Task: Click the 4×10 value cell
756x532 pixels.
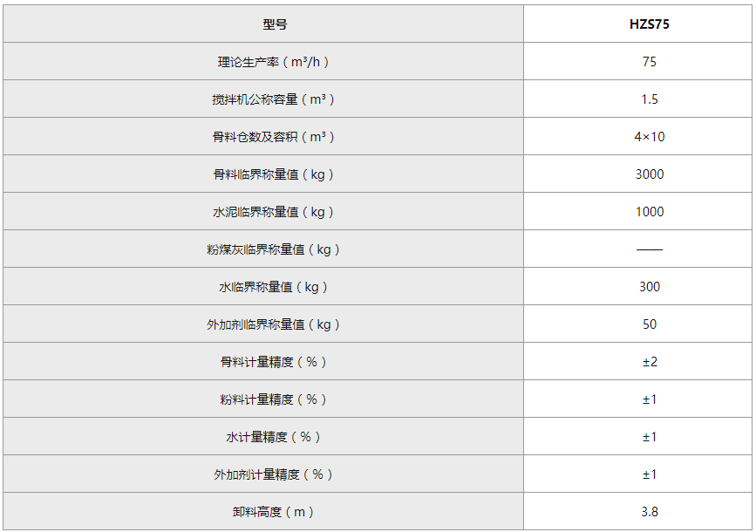Action: click(x=649, y=137)
